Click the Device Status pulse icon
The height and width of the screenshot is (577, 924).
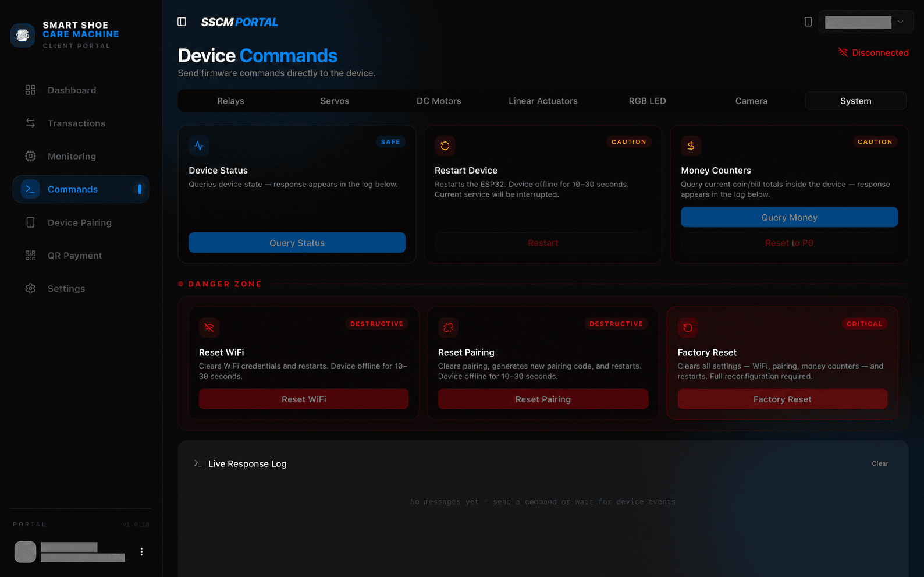[x=199, y=146]
